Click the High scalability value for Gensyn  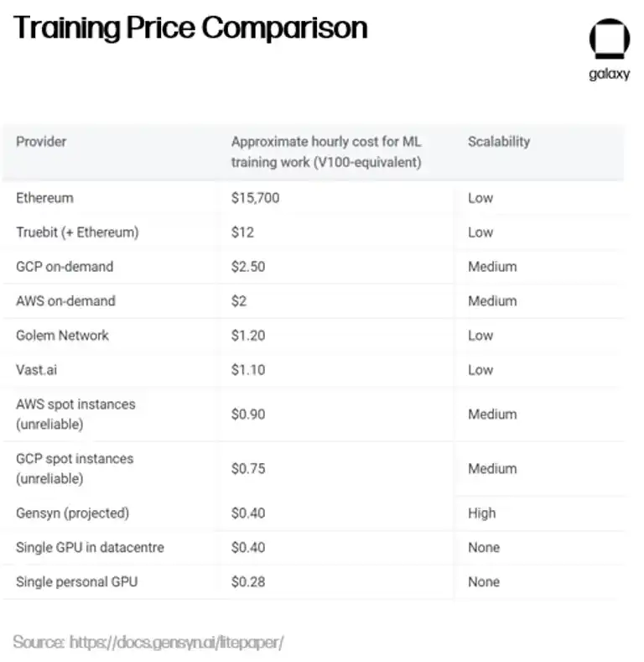pyautogui.click(x=482, y=513)
